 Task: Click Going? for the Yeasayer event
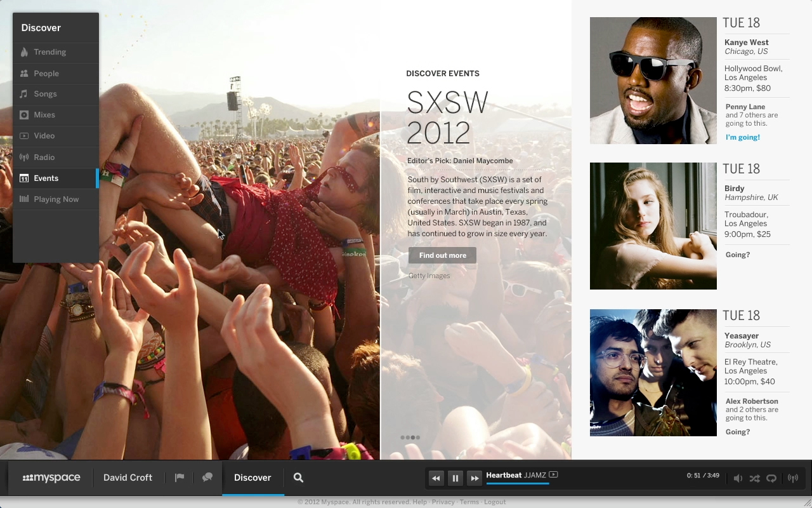pos(738,432)
